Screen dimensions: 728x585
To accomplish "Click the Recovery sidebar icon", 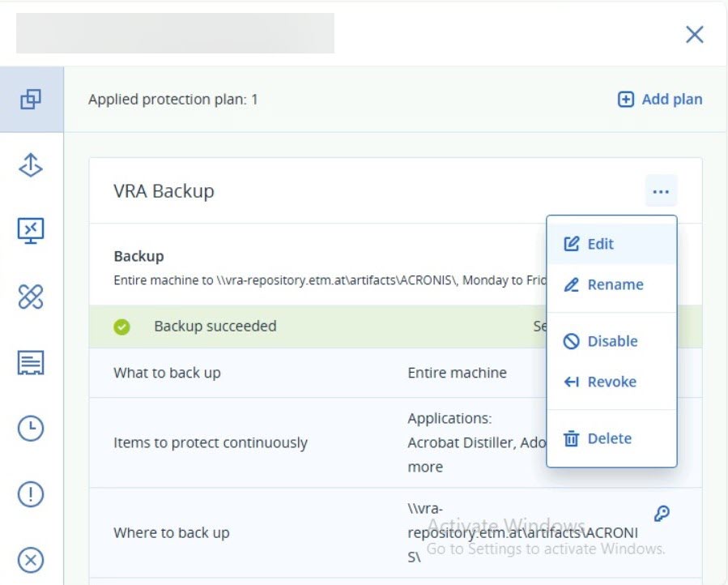I will tap(31, 165).
